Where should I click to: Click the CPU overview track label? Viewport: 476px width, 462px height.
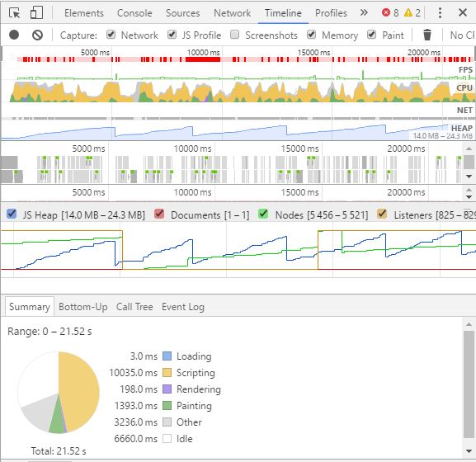pyautogui.click(x=464, y=87)
